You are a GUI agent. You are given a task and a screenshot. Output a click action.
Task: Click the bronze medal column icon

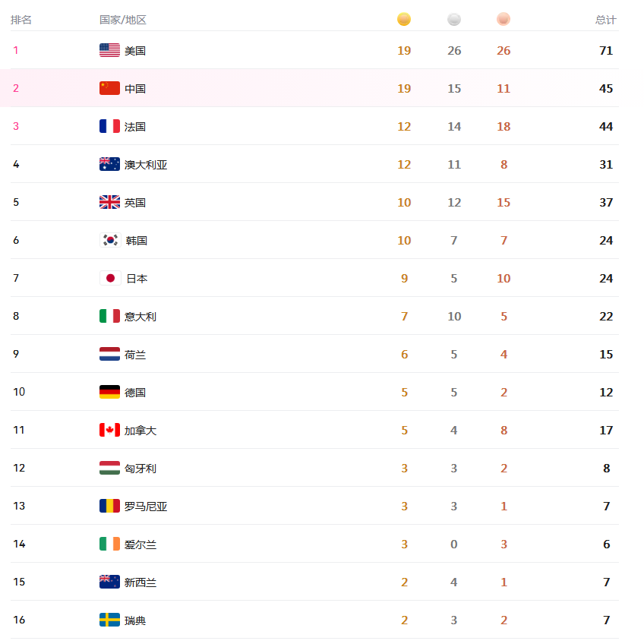tap(503, 19)
